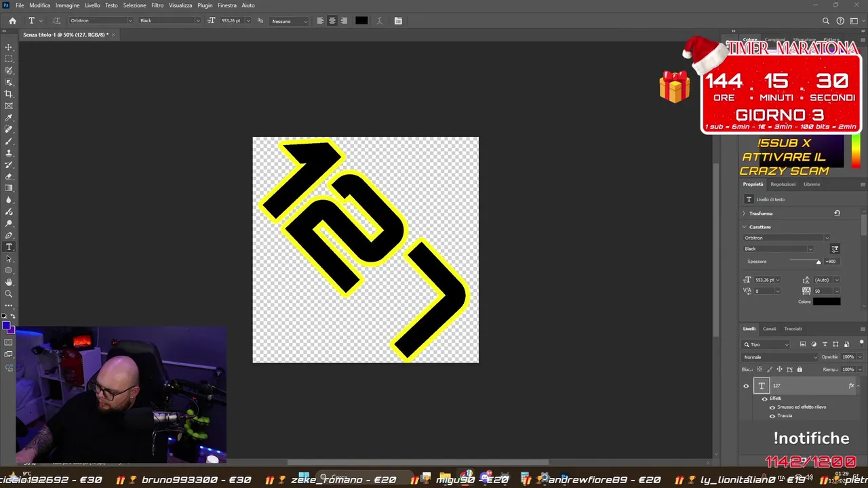
Task: Close the Senza titolo-1 document tab
Action: (113, 35)
